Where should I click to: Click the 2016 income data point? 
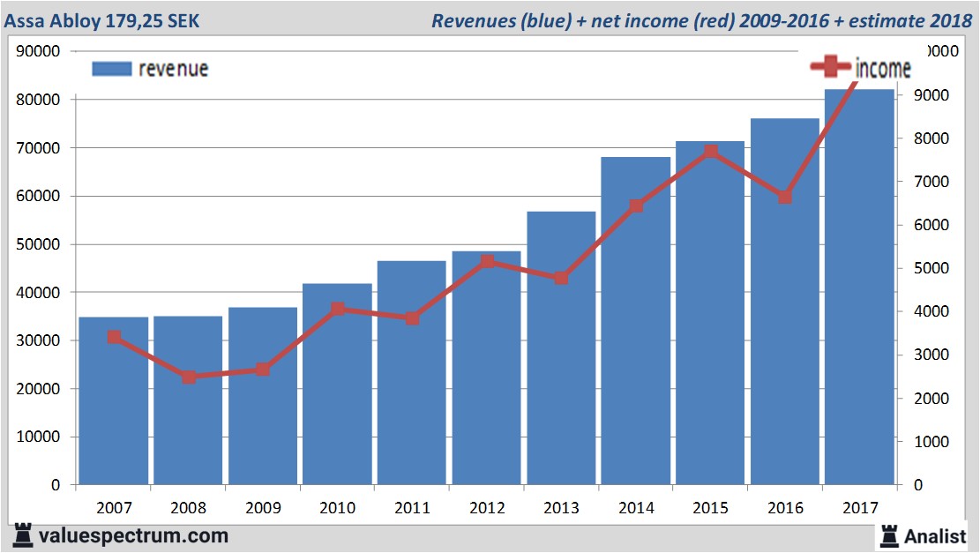(785, 197)
